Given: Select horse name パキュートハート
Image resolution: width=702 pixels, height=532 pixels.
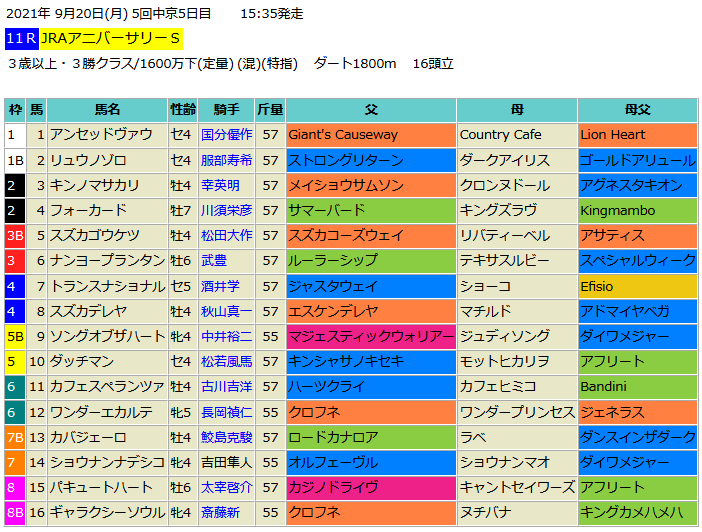Looking at the screenshot, I should click(101, 487).
